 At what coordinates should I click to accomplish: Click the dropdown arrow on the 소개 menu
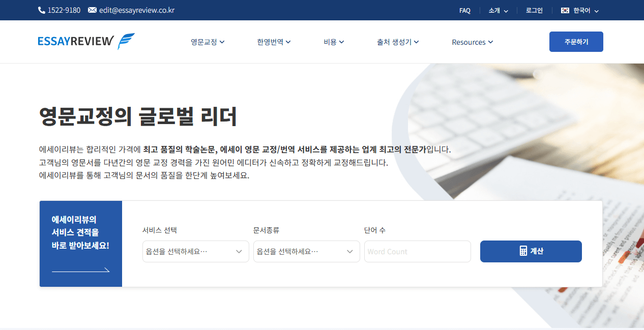pos(506,10)
